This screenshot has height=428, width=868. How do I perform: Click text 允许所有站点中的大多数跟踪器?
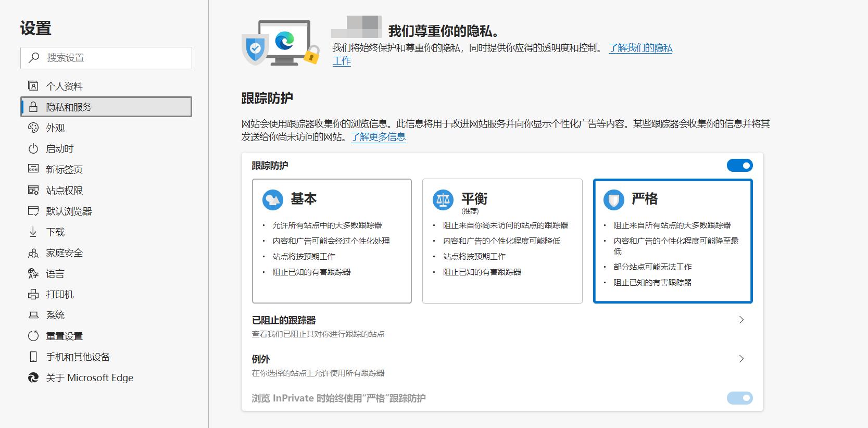[x=327, y=225]
